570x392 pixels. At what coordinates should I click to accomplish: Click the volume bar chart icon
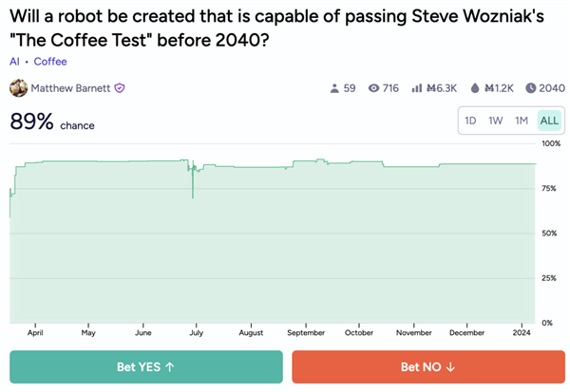[x=416, y=88]
